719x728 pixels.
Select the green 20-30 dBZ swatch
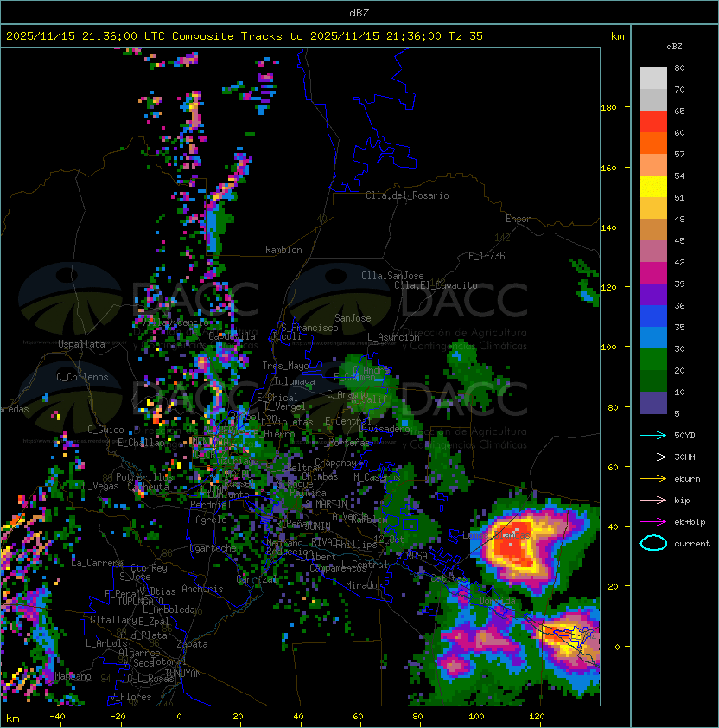(653, 360)
